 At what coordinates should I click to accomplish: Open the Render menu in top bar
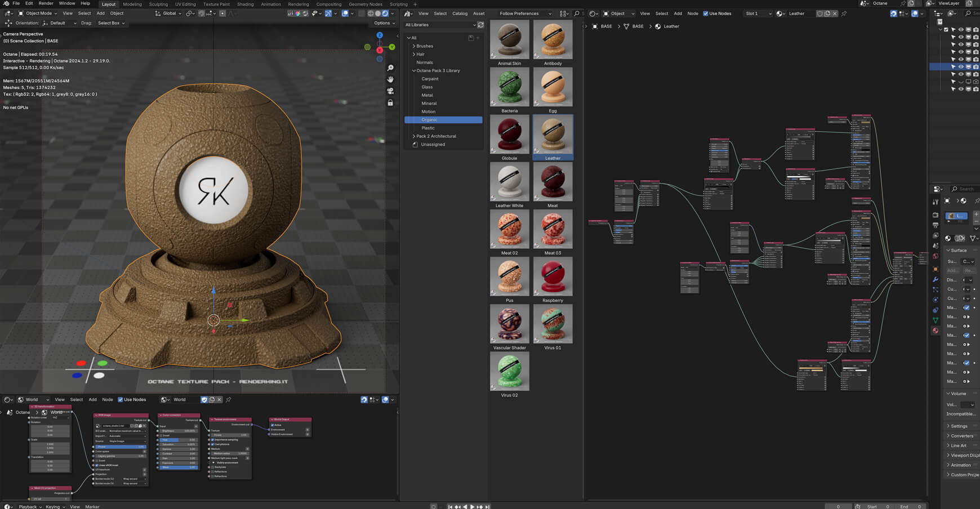click(x=46, y=3)
